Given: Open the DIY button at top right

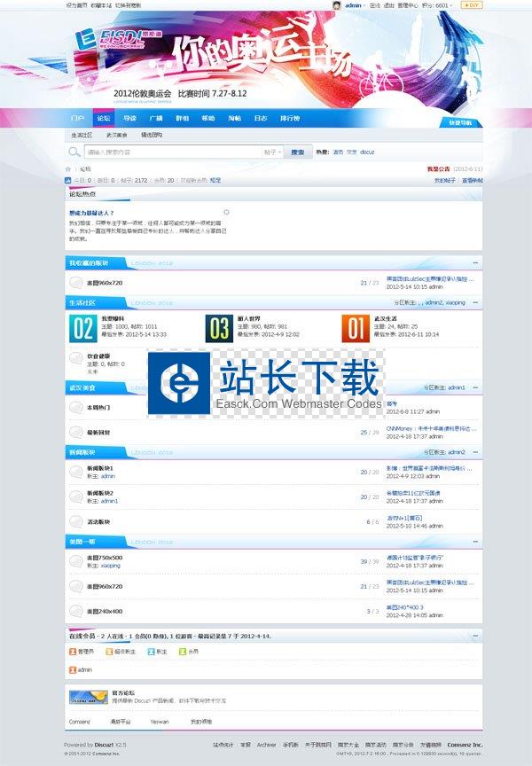Looking at the screenshot, I should coord(472,5).
